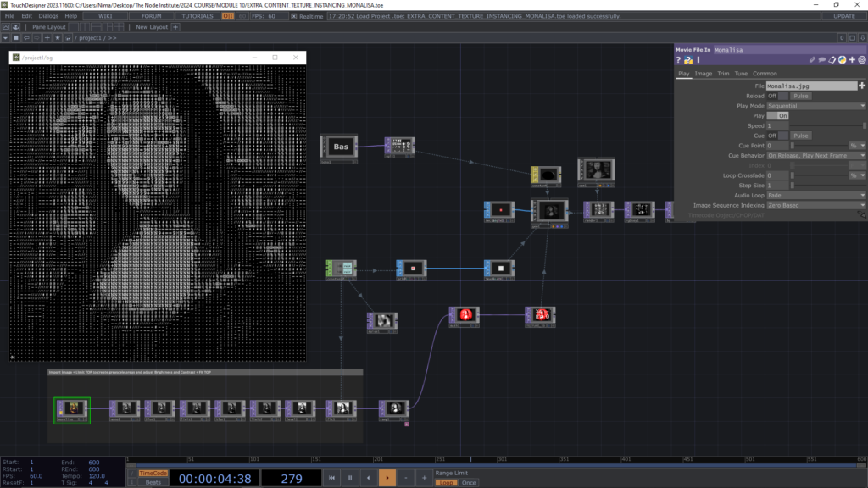
Task: Select the left/right split pane layout icon
Action: [86, 27]
